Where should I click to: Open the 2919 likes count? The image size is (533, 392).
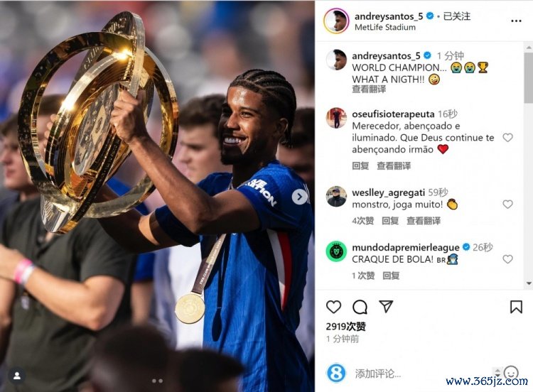345,327
